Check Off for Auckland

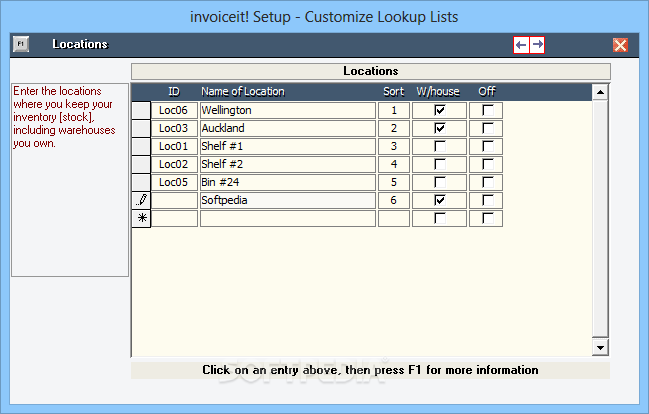(488, 128)
